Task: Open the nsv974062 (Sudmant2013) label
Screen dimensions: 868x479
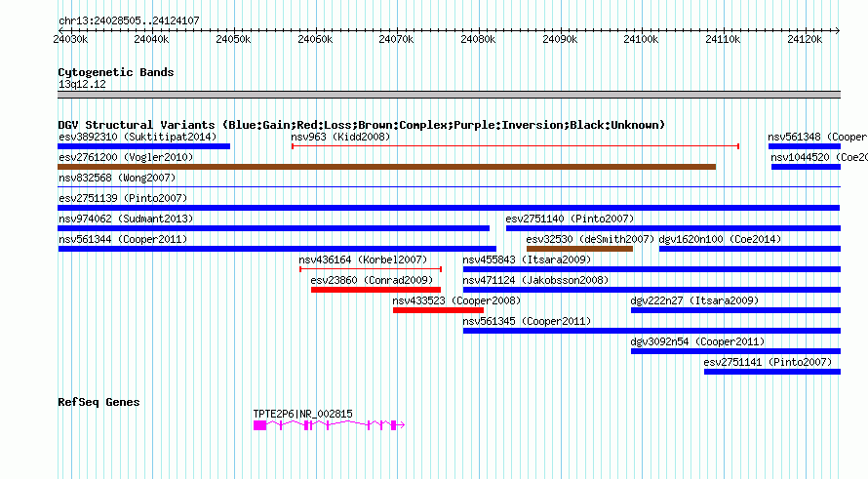Action: coord(126,219)
